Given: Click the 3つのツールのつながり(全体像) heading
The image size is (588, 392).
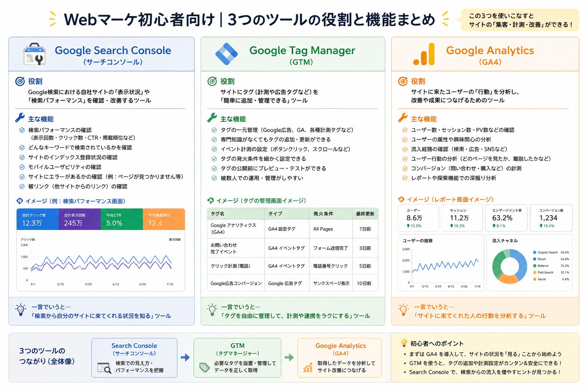Looking at the screenshot, I should coord(47,356).
